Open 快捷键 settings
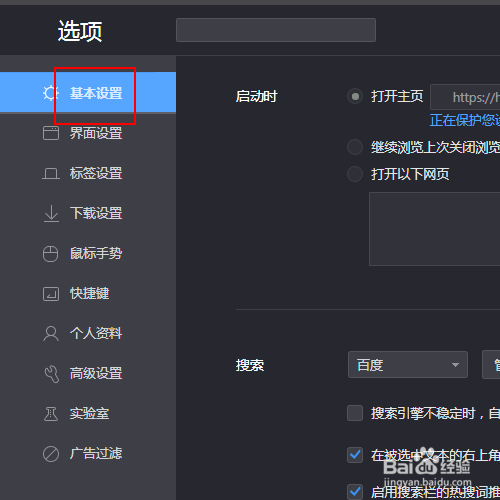The image size is (500, 500). click(88, 293)
